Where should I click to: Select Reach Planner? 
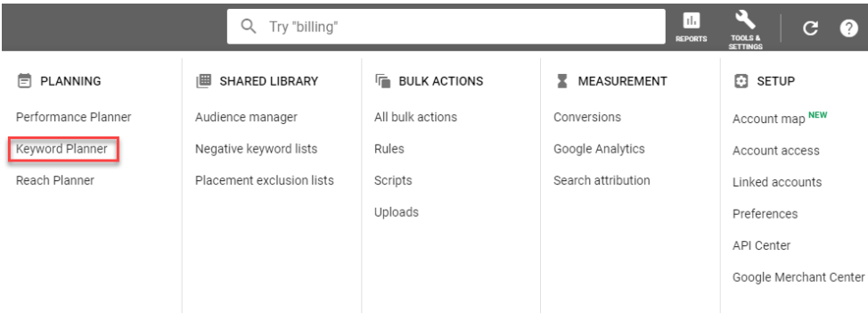(54, 180)
